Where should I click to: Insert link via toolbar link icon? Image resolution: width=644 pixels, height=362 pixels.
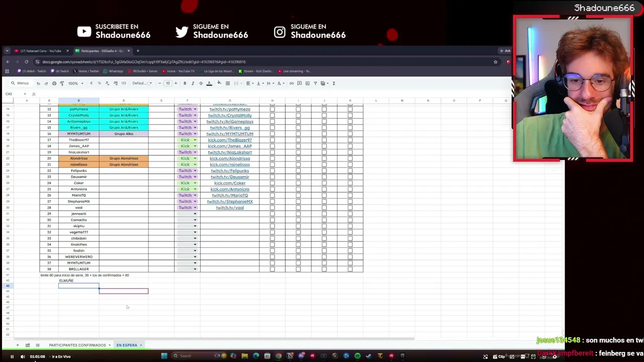291,83
